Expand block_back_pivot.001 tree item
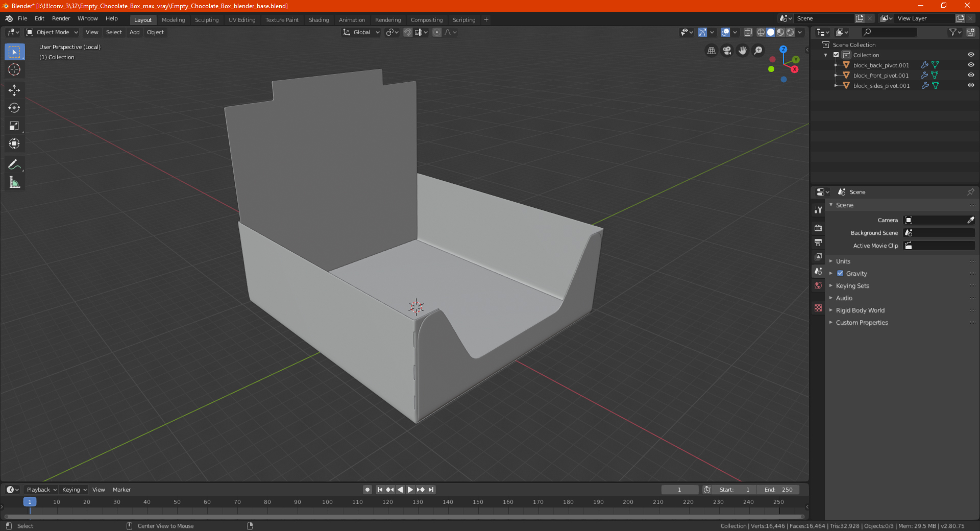Image resolution: width=980 pixels, height=531 pixels. pyautogui.click(x=836, y=65)
